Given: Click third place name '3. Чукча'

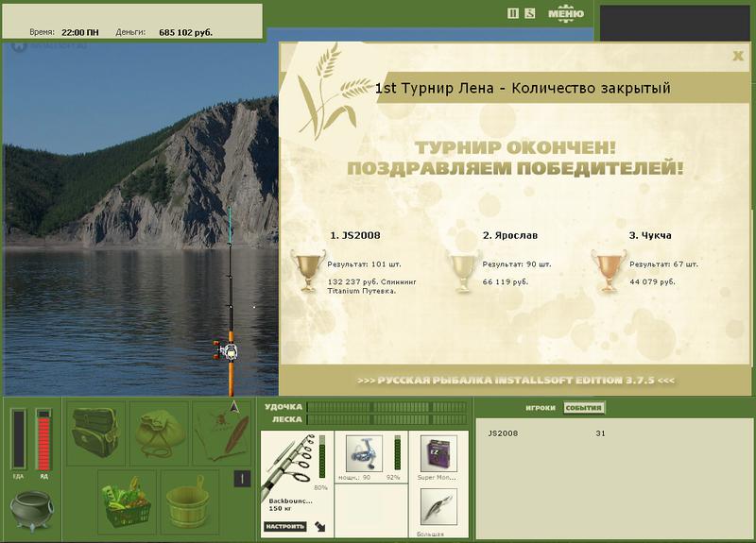Looking at the screenshot, I should click(650, 235).
